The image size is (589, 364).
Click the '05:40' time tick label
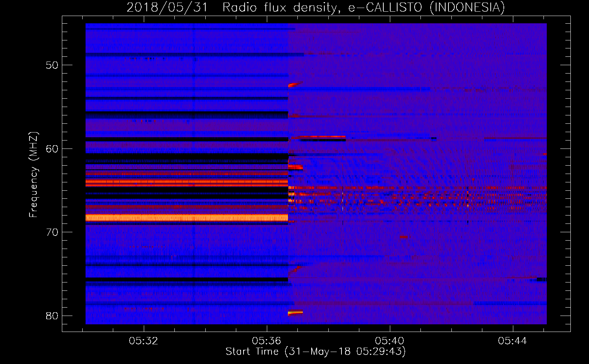click(390, 341)
